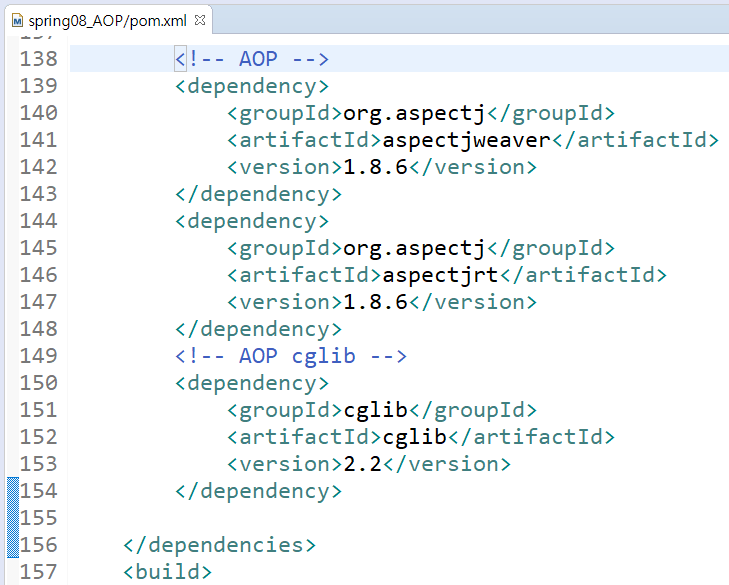The width and height of the screenshot is (729, 585).
Task: Click the Maven file icon on the tab
Action: pos(18,21)
